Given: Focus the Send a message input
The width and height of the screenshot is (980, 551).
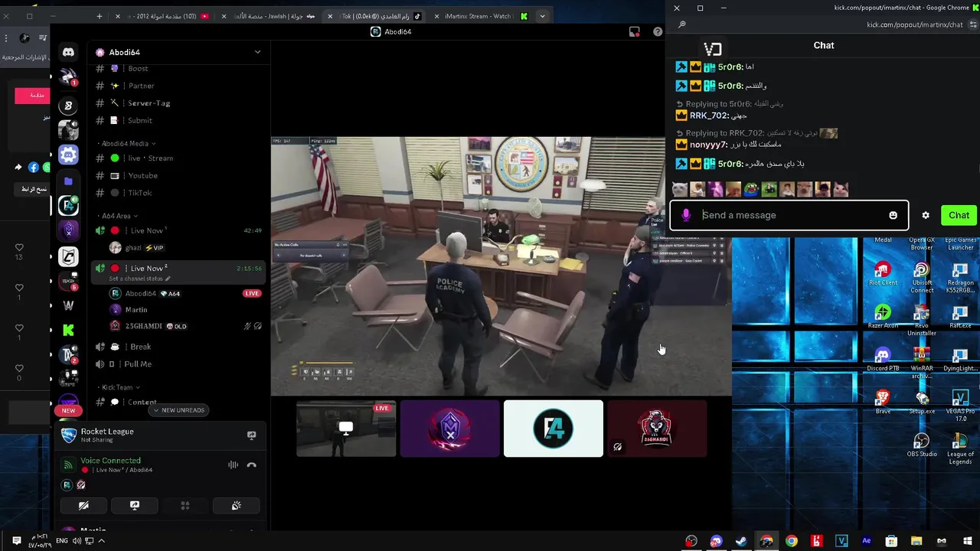Looking at the screenshot, I should 789,215.
